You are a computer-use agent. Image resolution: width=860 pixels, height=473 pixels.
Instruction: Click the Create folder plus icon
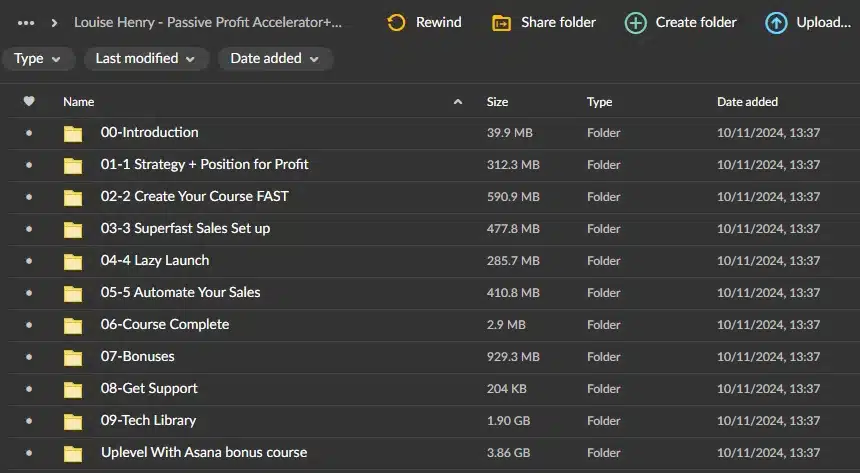pos(636,23)
